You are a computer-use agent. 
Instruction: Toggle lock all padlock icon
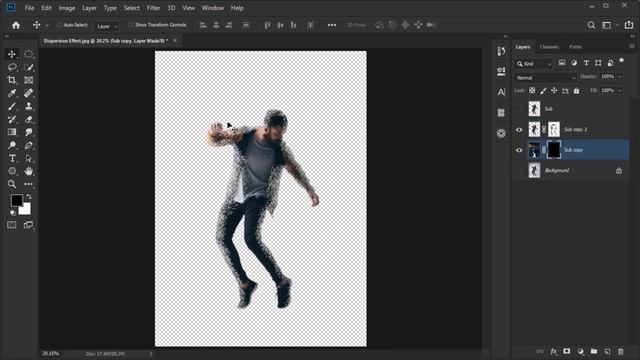pos(576,91)
